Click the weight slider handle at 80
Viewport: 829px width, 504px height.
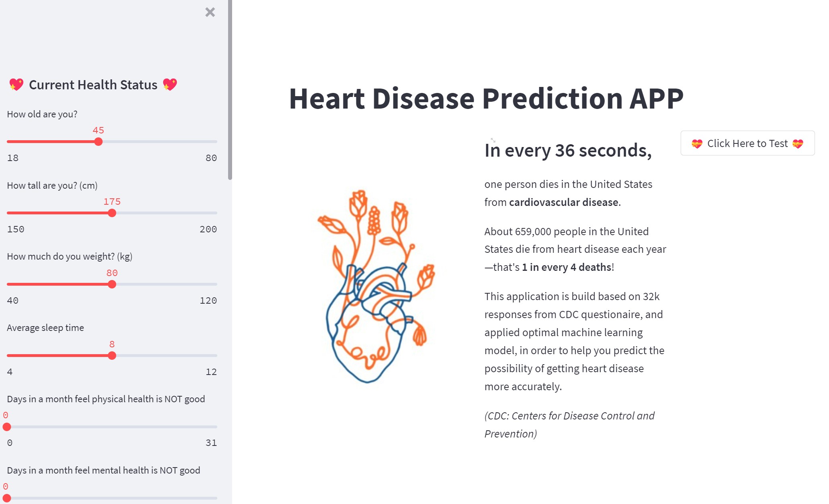click(112, 284)
